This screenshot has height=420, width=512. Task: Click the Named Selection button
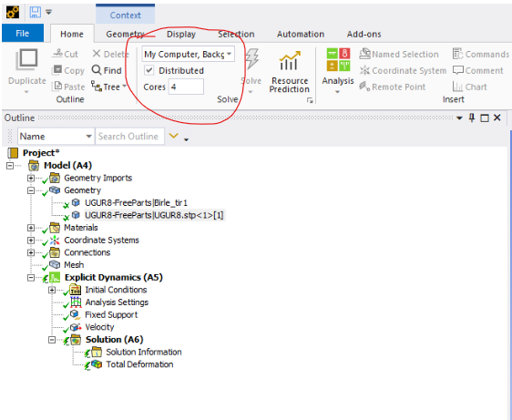(x=399, y=55)
